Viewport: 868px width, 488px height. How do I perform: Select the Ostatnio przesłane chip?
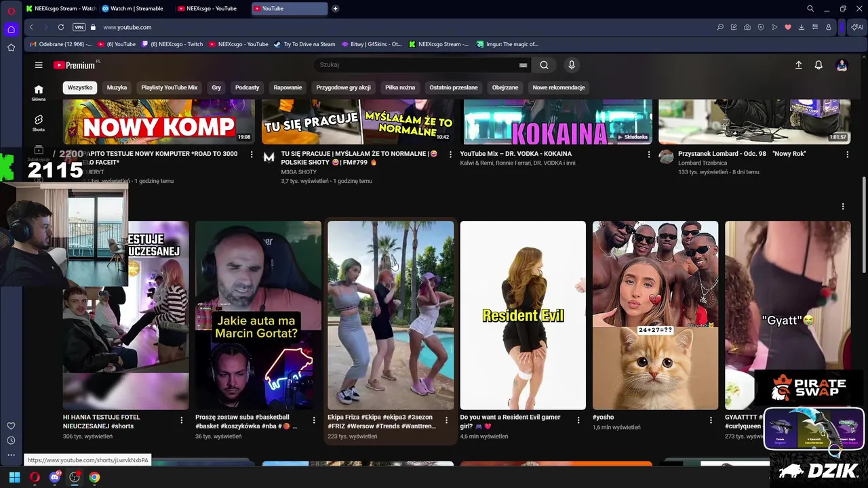pos(454,87)
